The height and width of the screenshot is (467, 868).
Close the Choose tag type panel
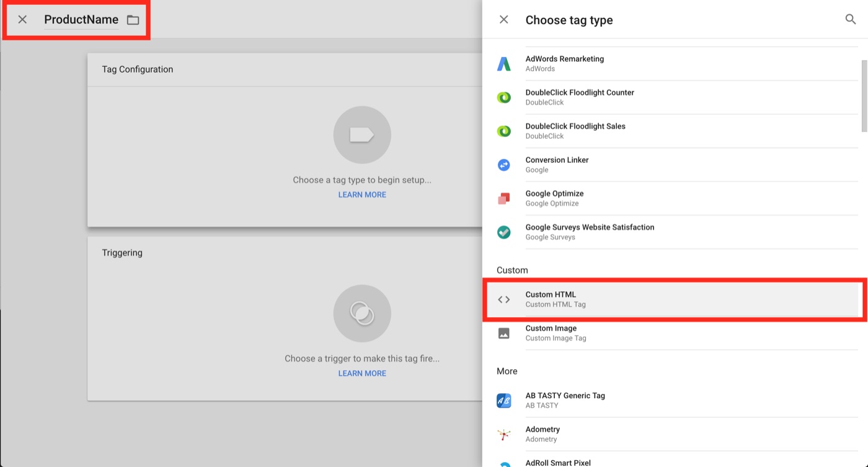click(504, 20)
